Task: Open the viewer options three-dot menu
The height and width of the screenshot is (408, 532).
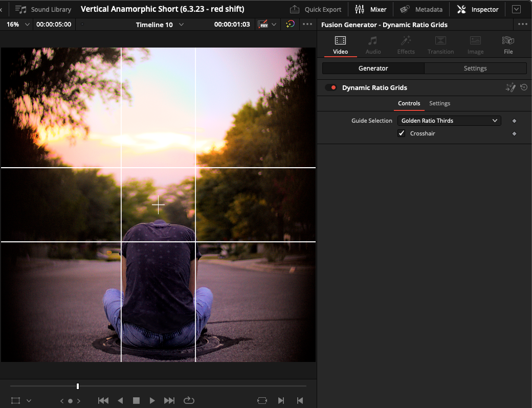Action: click(307, 24)
